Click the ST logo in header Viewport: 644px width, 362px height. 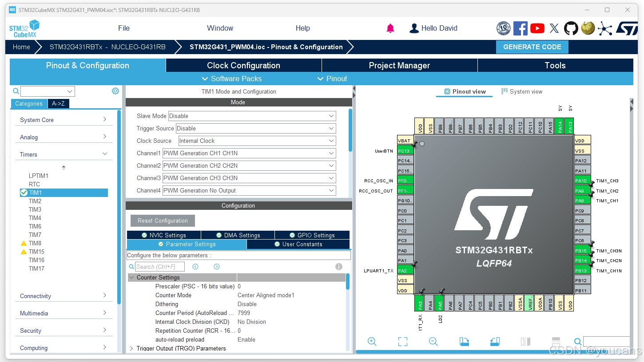[x=627, y=28]
